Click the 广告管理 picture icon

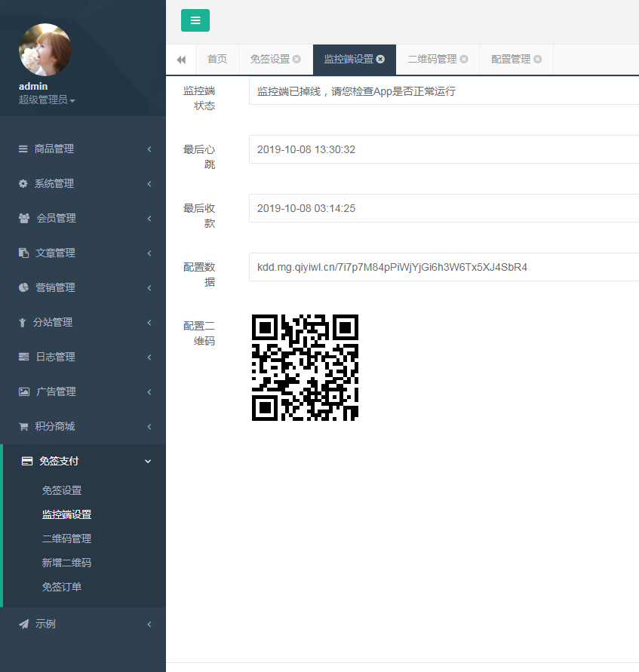click(24, 391)
